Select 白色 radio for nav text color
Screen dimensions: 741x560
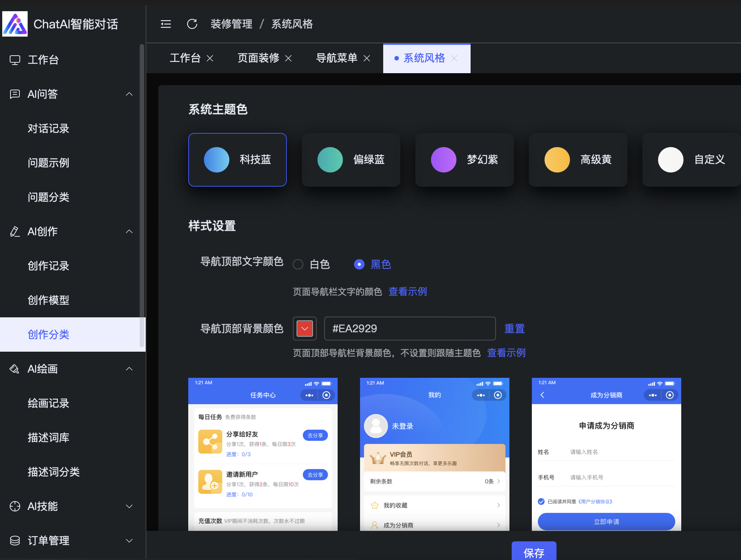pos(298,264)
